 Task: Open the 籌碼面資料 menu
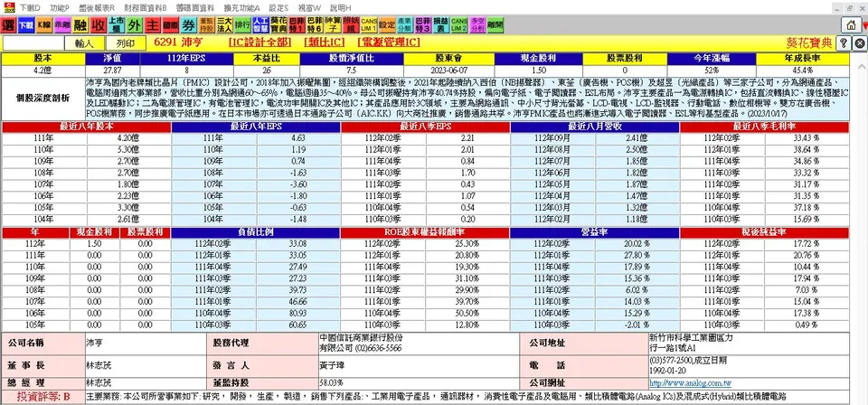pos(195,8)
